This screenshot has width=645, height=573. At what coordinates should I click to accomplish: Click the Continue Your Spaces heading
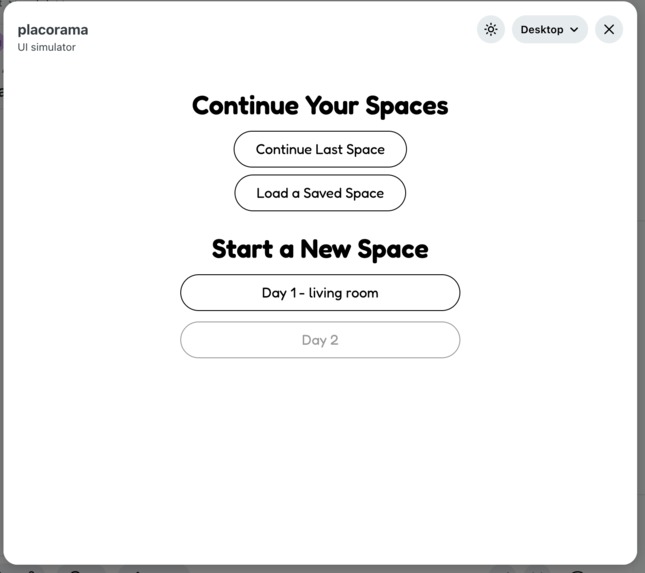(x=320, y=106)
